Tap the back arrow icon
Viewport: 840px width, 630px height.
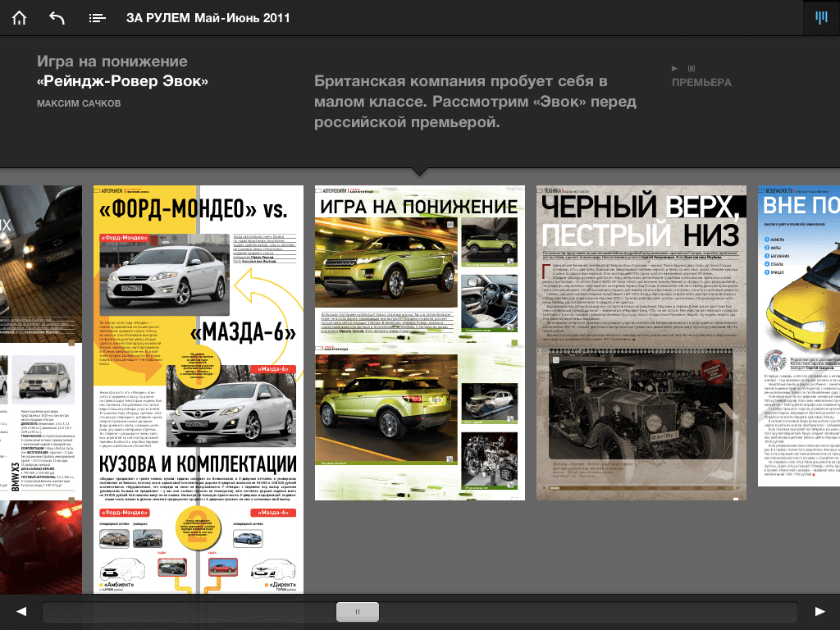pyautogui.click(x=57, y=18)
